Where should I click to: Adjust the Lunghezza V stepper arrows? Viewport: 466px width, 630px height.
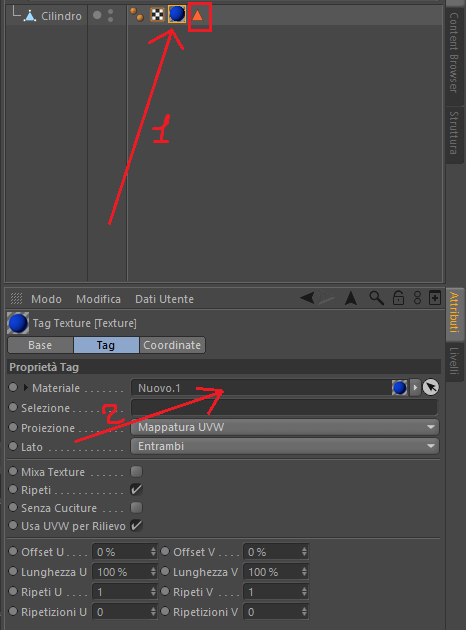pos(304,572)
